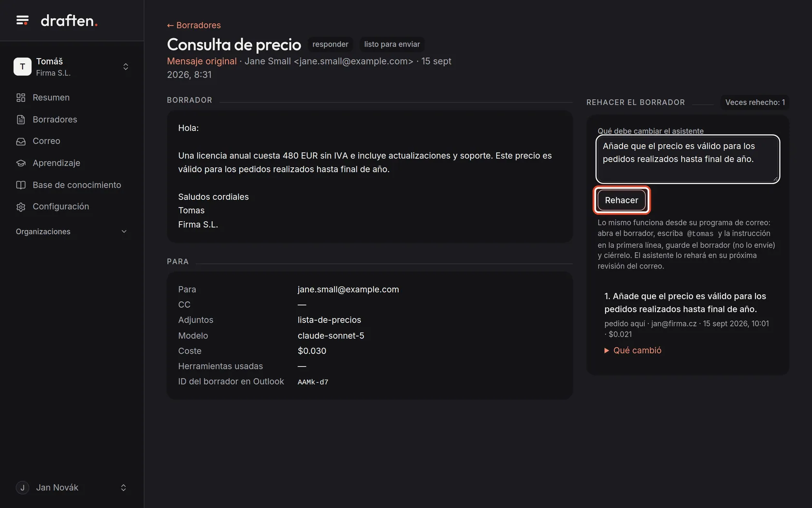
Task: Click the listo para enviar status tag
Action: (392, 45)
